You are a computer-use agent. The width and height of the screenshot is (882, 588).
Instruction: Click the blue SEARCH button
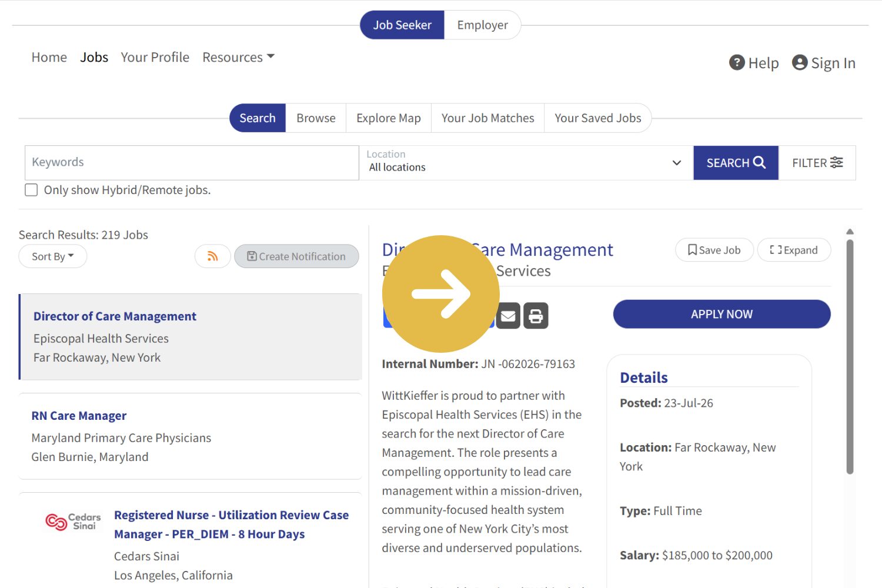(x=736, y=163)
